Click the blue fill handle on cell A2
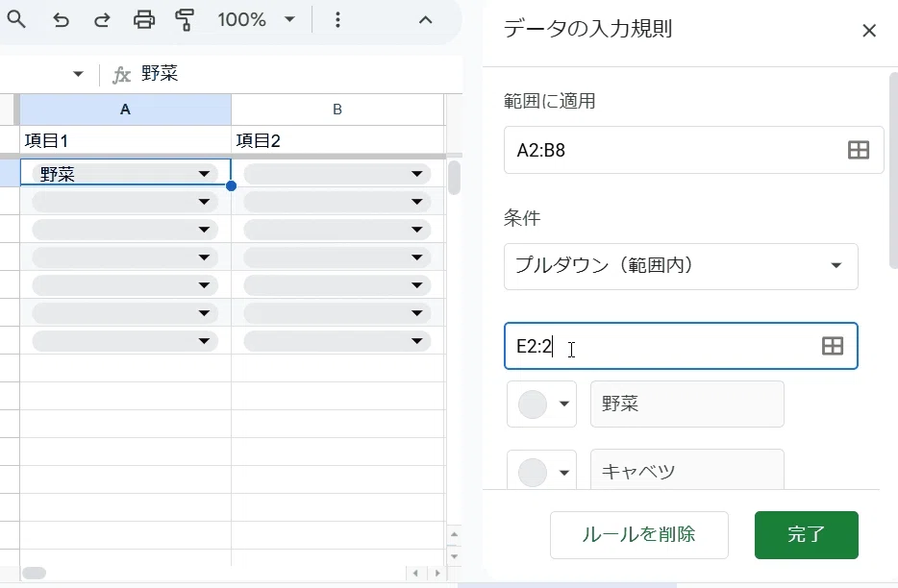Image resolution: width=898 pixels, height=588 pixels. tap(231, 186)
